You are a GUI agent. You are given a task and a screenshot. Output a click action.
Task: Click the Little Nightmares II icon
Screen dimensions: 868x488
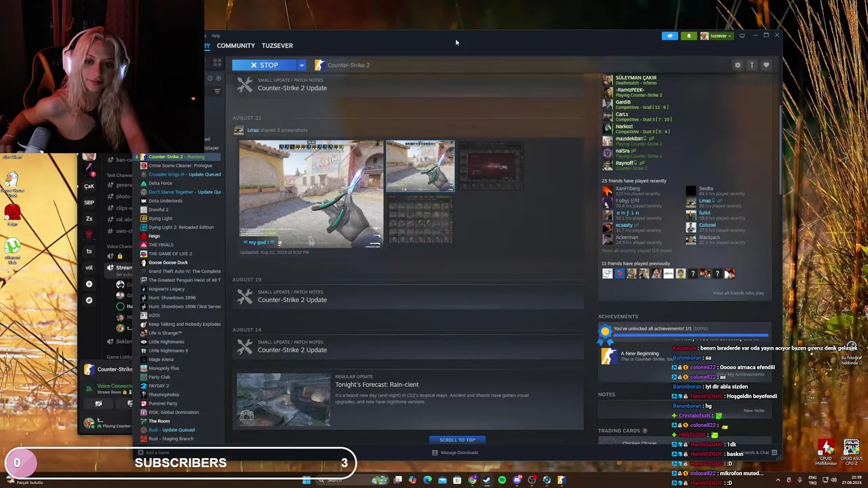coord(144,350)
